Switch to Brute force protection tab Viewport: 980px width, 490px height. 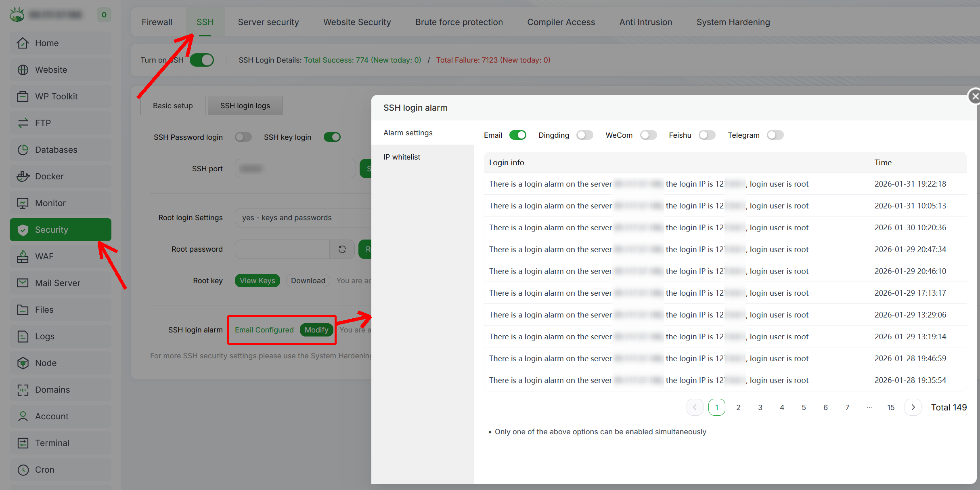coord(459,22)
